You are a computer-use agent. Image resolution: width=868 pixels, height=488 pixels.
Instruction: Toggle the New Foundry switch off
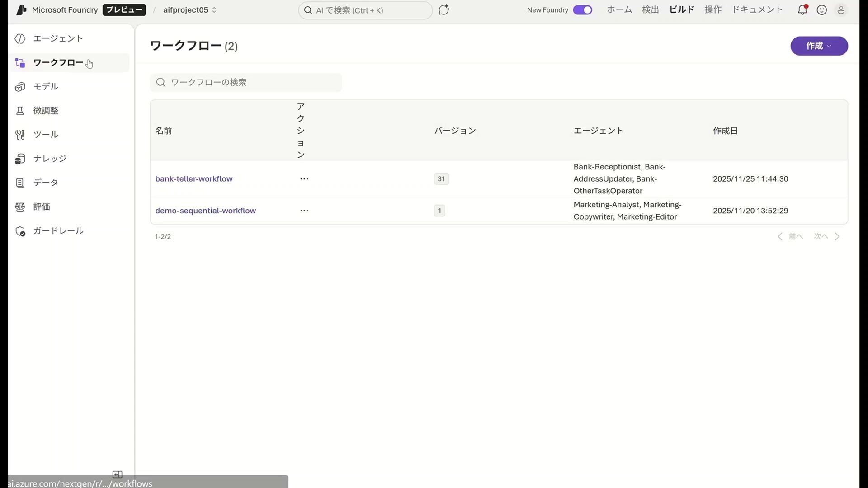(582, 10)
